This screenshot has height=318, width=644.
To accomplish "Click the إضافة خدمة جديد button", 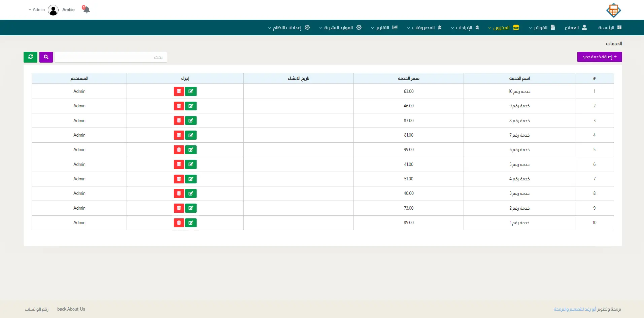I will [599, 57].
